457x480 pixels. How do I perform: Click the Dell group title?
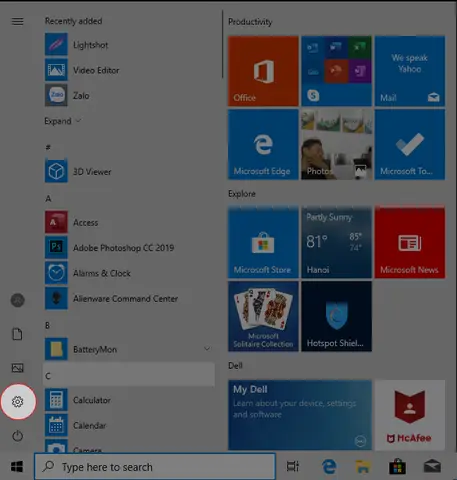(235, 366)
